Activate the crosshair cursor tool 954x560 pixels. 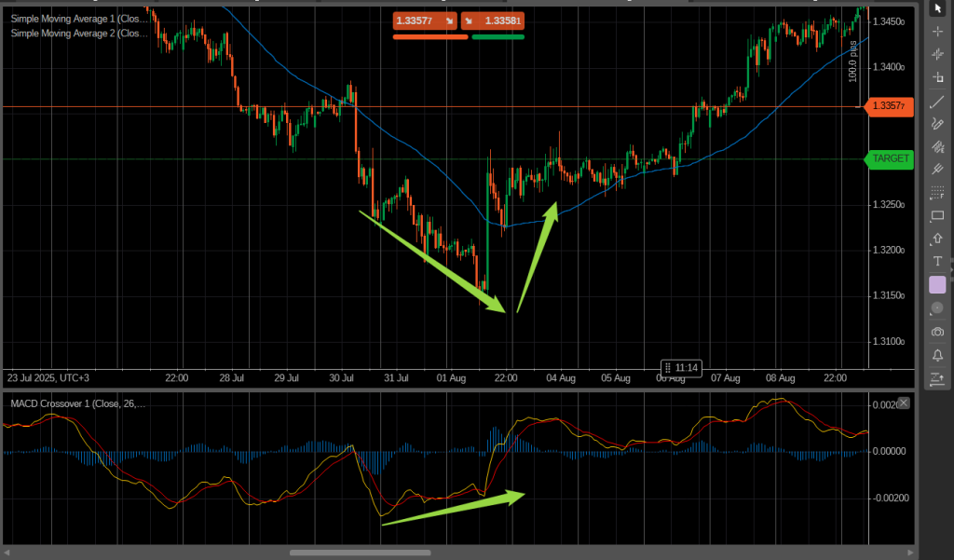937,31
